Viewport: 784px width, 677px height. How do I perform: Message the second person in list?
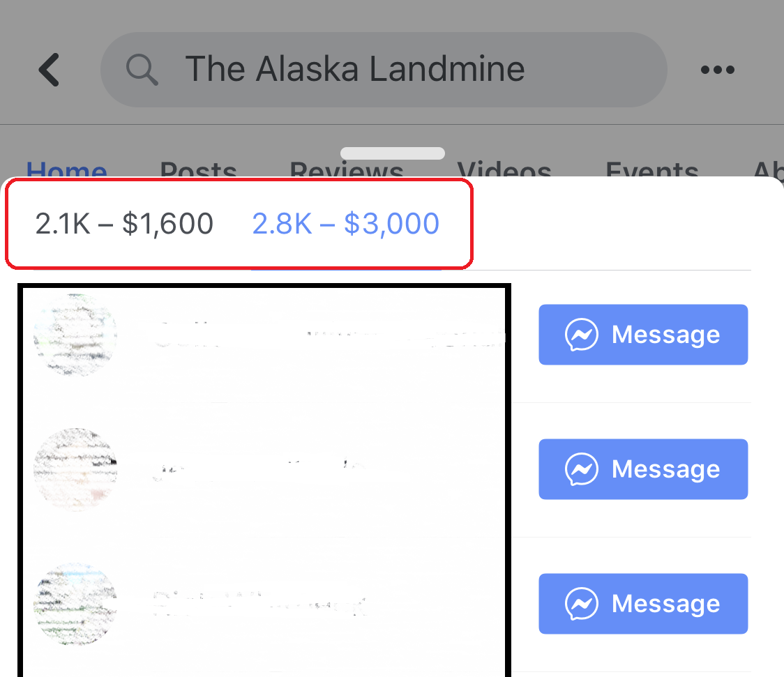(x=643, y=469)
